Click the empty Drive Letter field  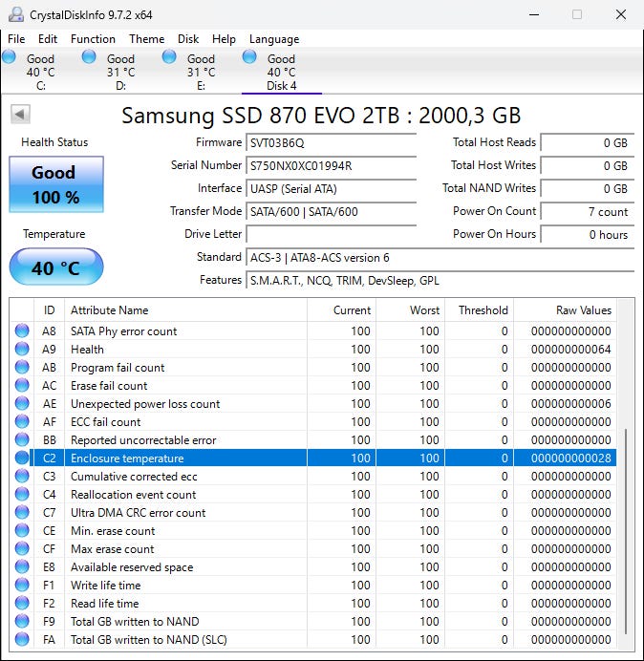[331, 234]
